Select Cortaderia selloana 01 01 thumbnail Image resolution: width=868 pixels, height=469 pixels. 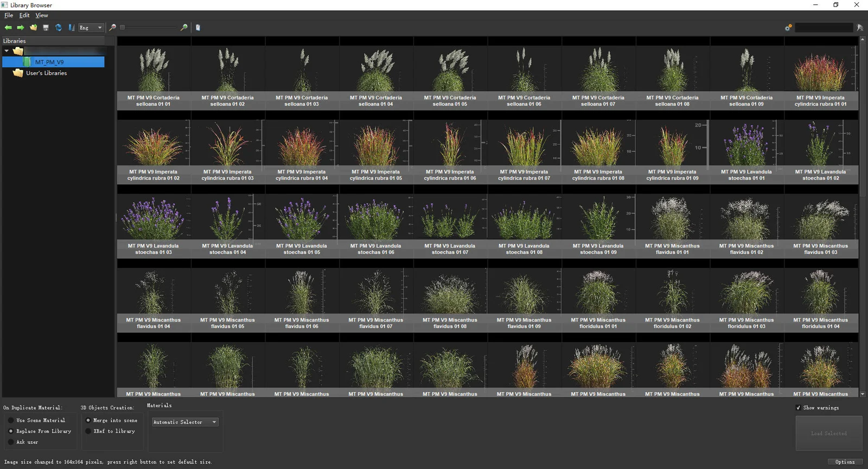click(x=154, y=73)
